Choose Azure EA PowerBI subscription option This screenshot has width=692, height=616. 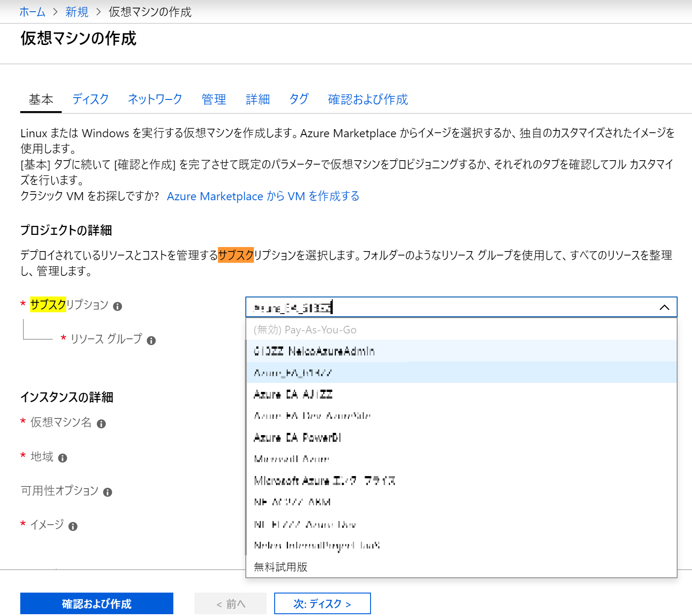(297, 437)
